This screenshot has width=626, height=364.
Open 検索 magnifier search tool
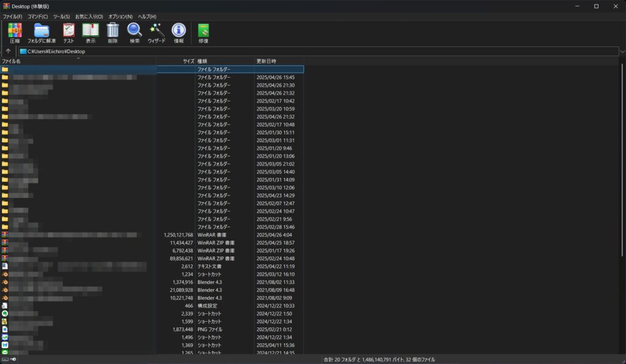coord(134,31)
